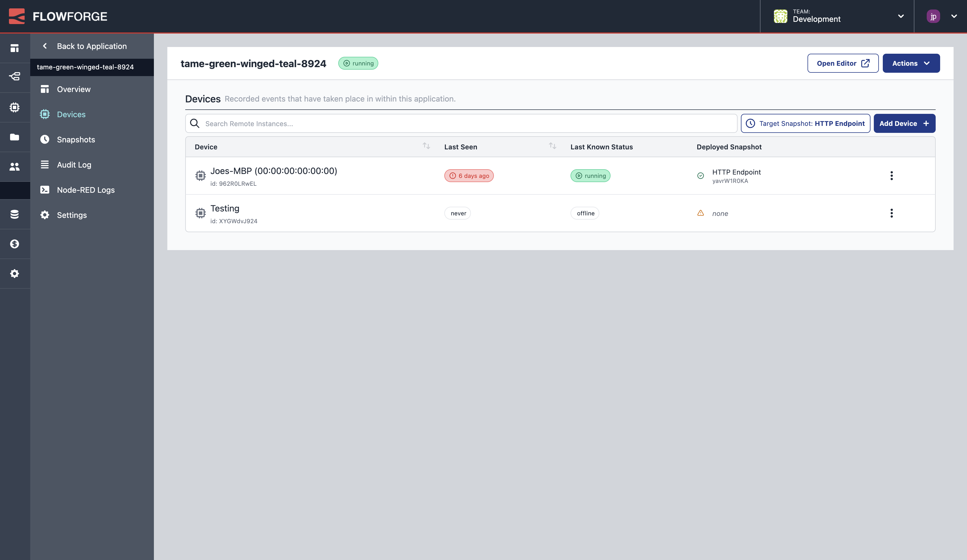Open Pipelines from the left sidebar

pyautogui.click(x=15, y=77)
